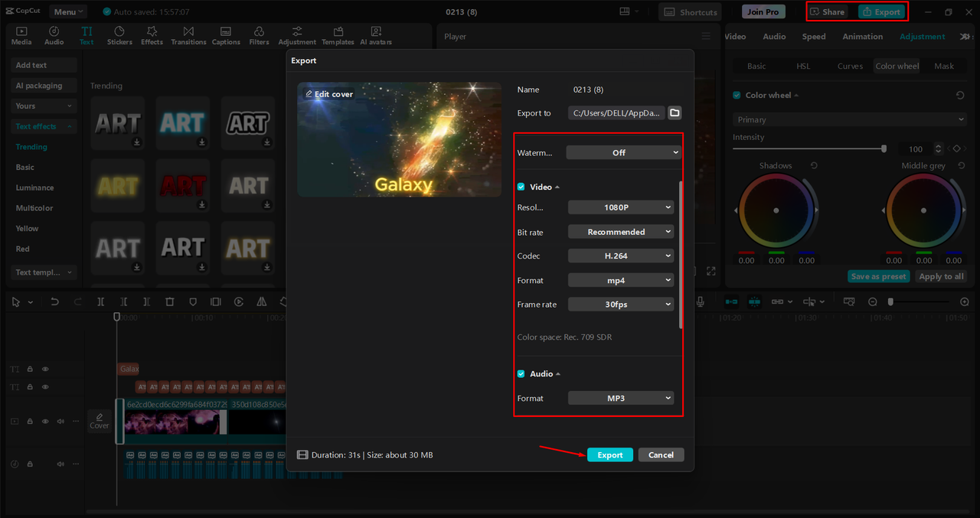
Task: Click the Middle grey color wheel
Action: pyautogui.click(x=923, y=210)
